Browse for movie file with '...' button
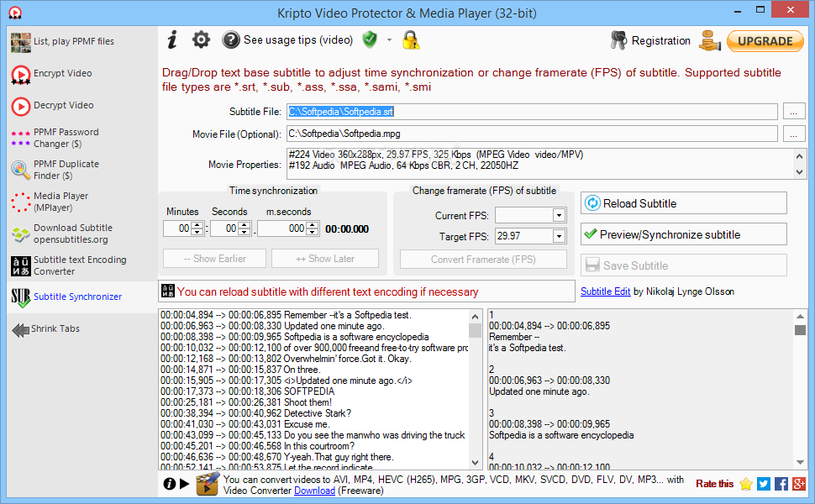 (x=794, y=134)
